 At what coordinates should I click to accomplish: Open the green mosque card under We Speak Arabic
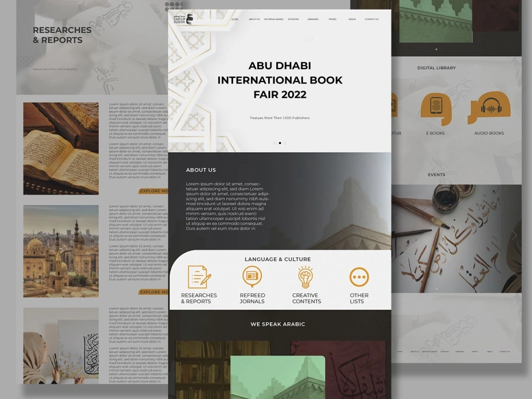(278, 377)
